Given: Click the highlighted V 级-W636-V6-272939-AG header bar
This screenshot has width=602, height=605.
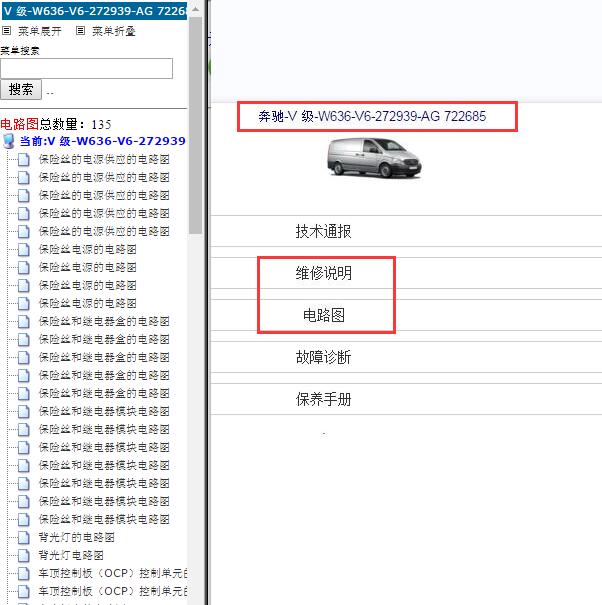Looking at the screenshot, I should 94,11.
